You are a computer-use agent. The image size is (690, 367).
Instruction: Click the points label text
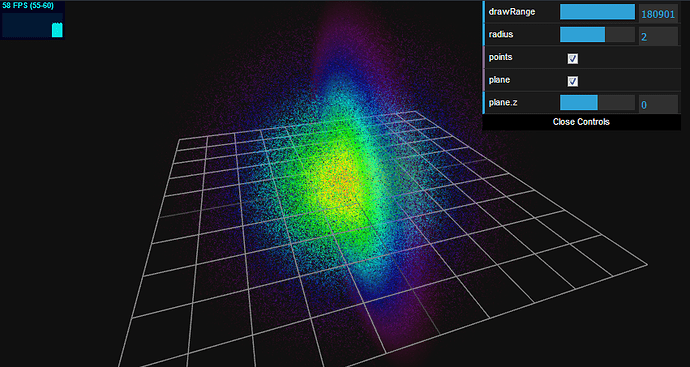[x=500, y=58]
